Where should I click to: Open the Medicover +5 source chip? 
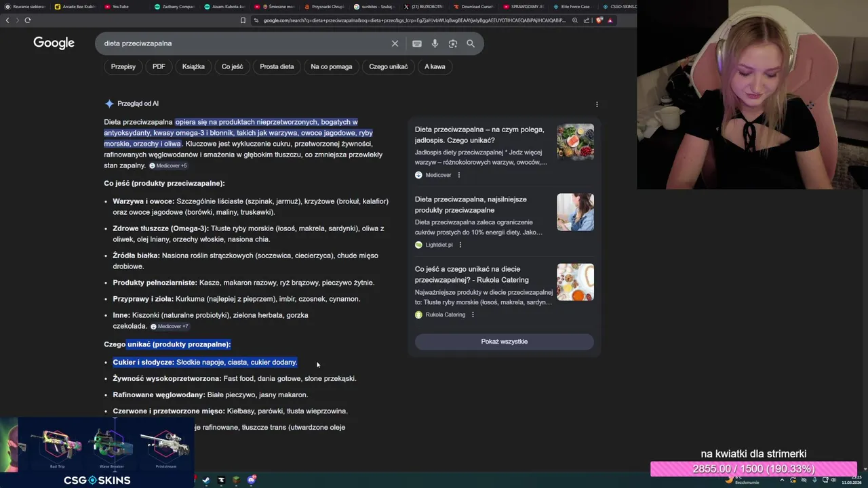(168, 165)
